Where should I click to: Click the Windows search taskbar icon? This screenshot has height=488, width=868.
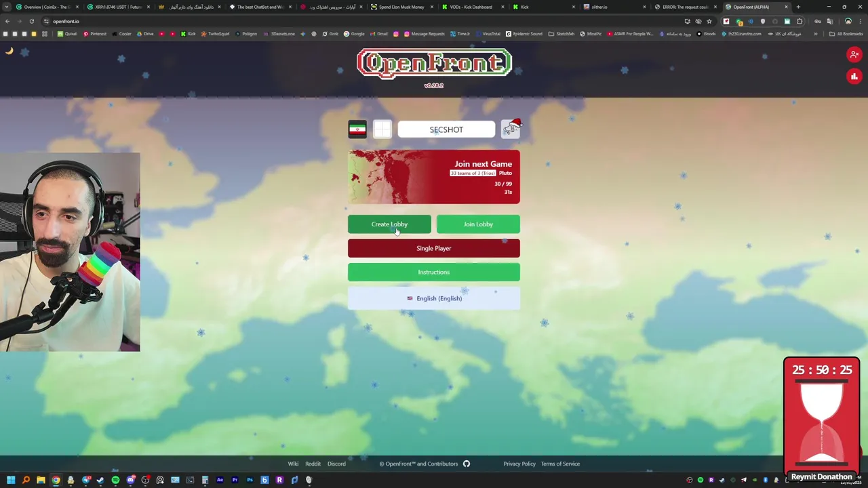26,480
